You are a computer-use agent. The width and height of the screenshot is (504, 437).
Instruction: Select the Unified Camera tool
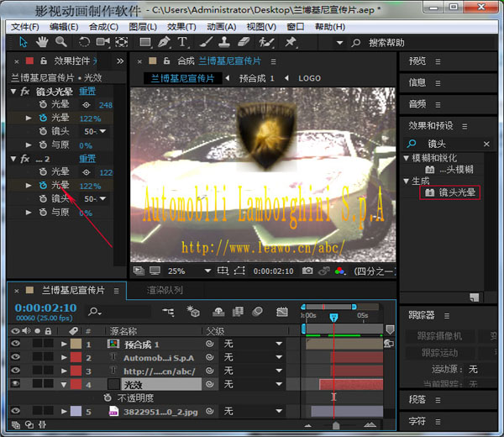point(102,42)
